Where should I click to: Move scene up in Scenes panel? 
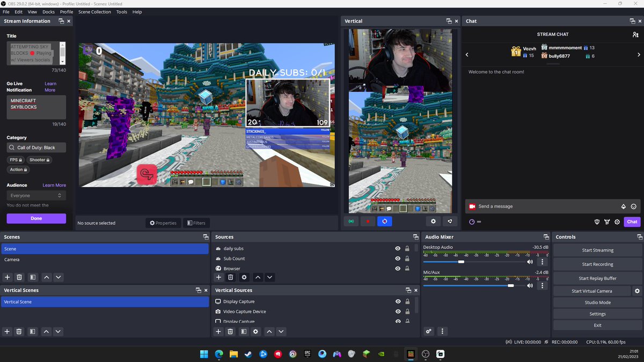pyautogui.click(x=46, y=277)
